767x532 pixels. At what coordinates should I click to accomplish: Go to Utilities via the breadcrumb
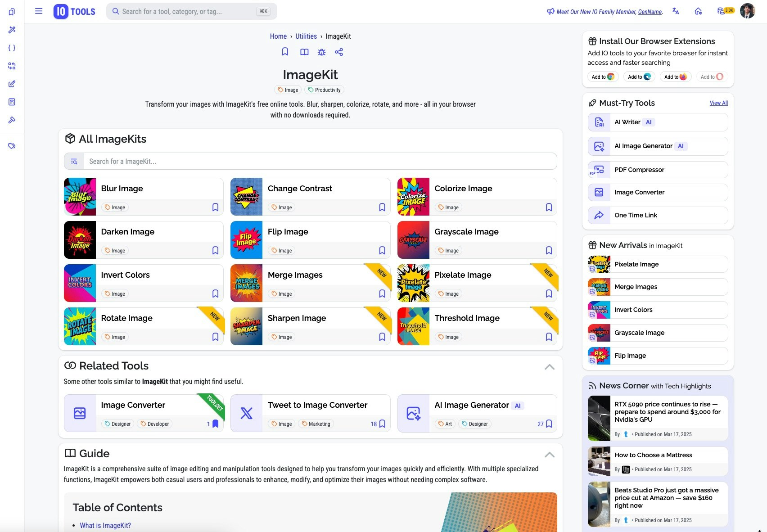click(x=306, y=36)
